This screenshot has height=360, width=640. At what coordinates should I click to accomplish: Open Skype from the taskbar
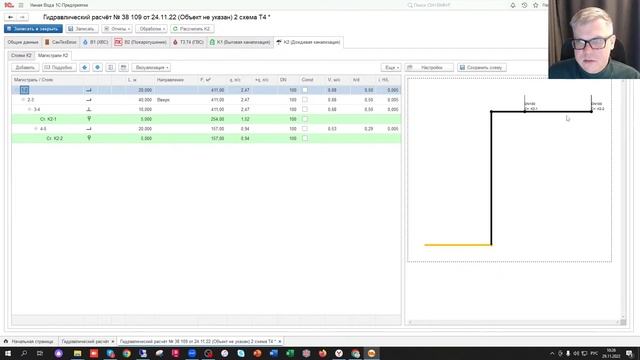point(241,353)
